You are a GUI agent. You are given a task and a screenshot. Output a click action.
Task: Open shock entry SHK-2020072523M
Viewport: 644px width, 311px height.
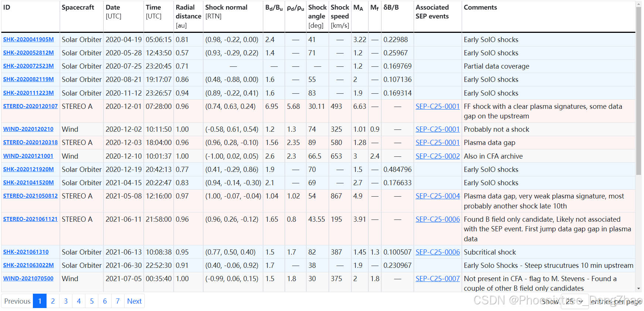(28, 66)
